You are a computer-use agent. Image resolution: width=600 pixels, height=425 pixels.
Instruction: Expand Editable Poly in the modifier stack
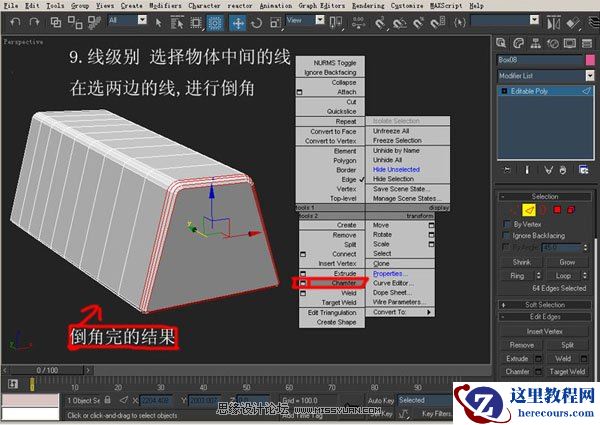pyautogui.click(x=504, y=91)
